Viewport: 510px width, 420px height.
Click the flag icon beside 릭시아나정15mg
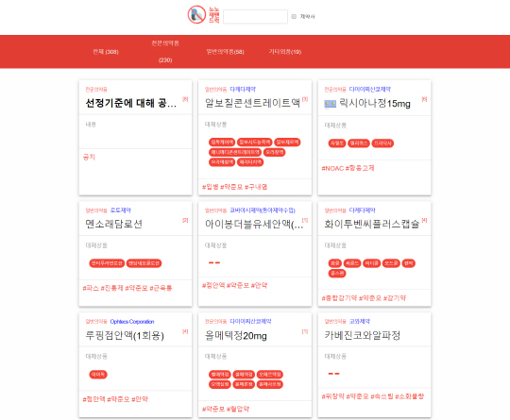coord(331,104)
